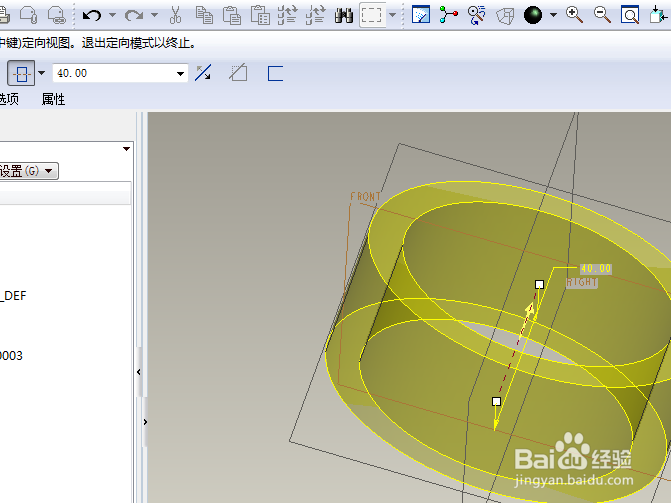Screen dimensions: 671x503
Task: Click the FRONT datum plane label
Action: [x=365, y=197]
